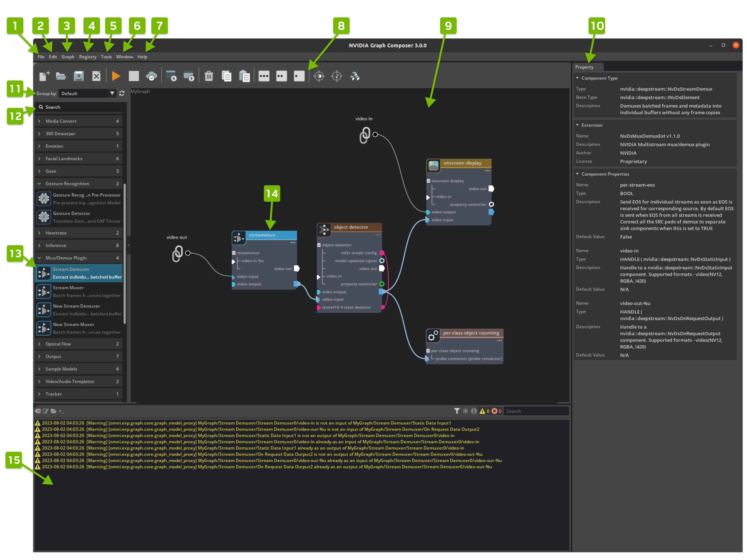Click the focus-on-node crosshair cube icon
747x560 pixels.
pyautogui.click(x=319, y=76)
